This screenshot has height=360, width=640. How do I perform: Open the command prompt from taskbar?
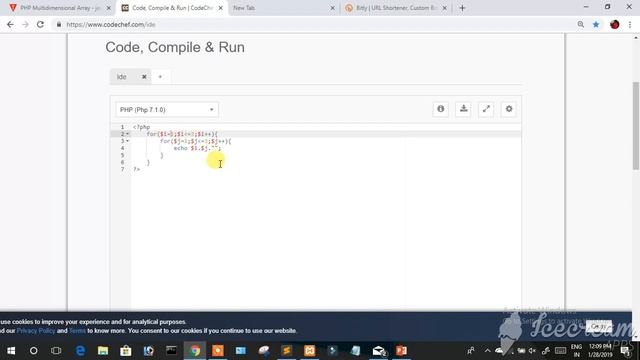click(x=171, y=351)
